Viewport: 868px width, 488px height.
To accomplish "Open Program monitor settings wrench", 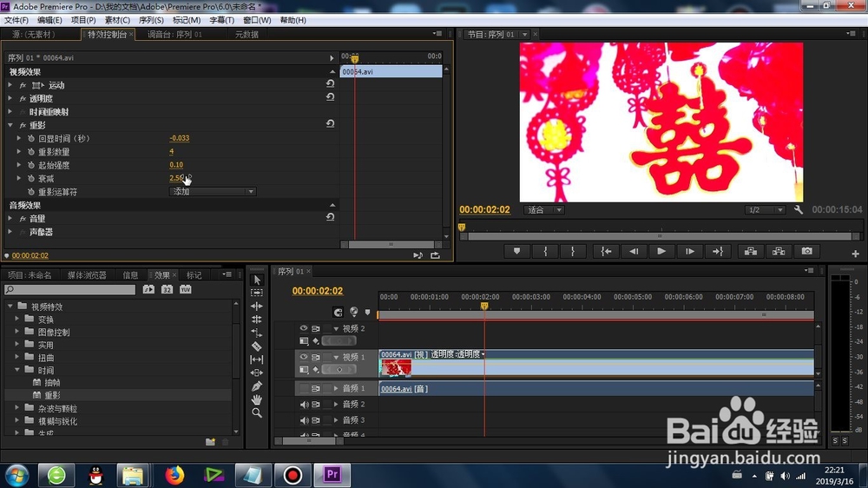I will (799, 210).
